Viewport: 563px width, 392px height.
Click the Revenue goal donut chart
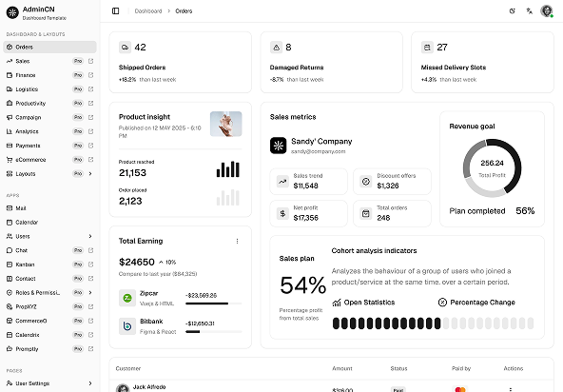(x=492, y=168)
